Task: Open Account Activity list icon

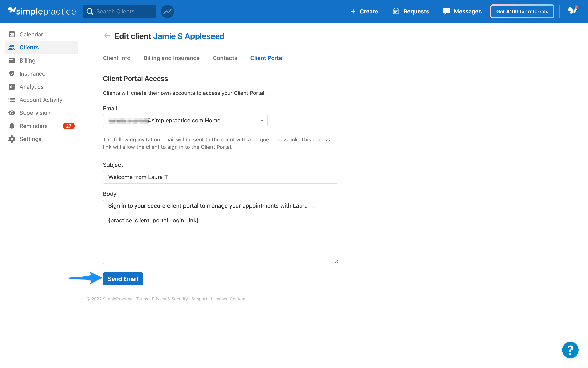Action: (x=12, y=100)
